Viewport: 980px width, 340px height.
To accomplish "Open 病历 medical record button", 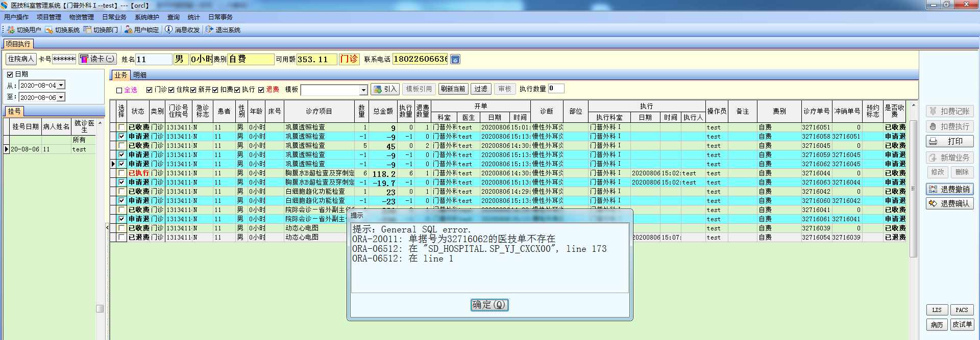I will (x=937, y=325).
